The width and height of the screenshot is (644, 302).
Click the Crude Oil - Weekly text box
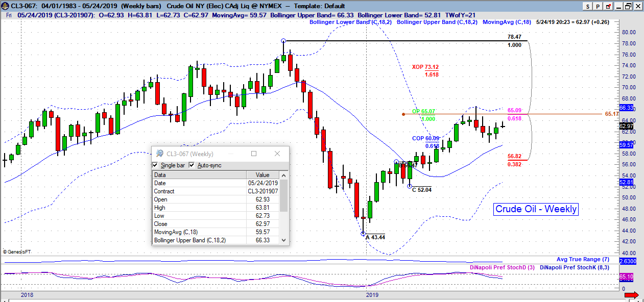(x=536, y=209)
